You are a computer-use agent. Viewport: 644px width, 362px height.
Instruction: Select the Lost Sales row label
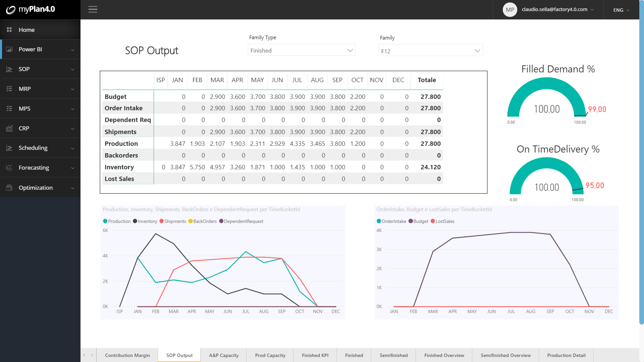119,179
